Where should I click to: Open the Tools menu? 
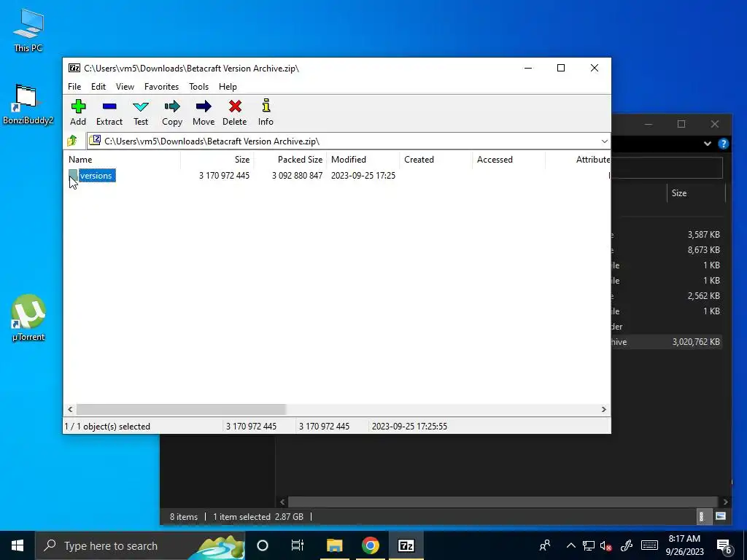pos(198,87)
